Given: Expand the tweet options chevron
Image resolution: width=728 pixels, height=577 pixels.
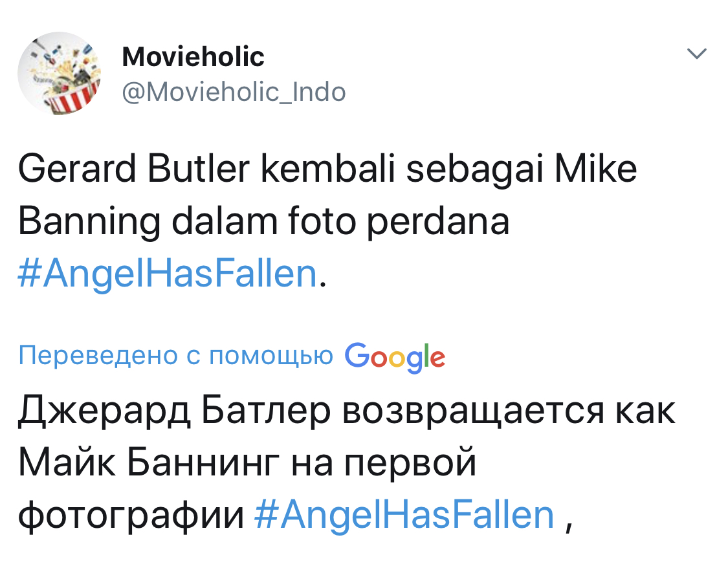Looking at the screenshot, I should click(696, 56).
